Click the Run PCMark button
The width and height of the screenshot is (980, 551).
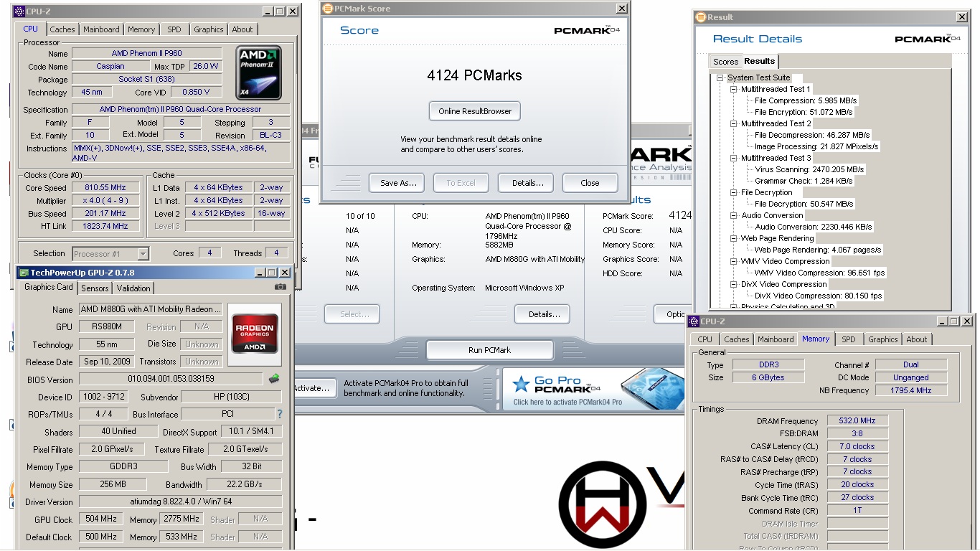click(x=490, y=350)
